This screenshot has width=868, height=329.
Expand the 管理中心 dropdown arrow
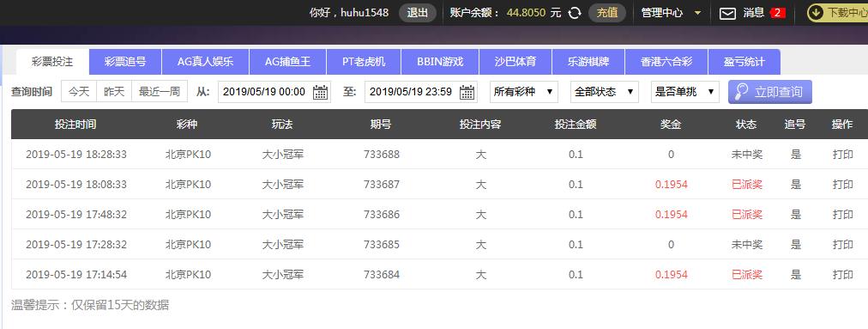pos(697,13)
